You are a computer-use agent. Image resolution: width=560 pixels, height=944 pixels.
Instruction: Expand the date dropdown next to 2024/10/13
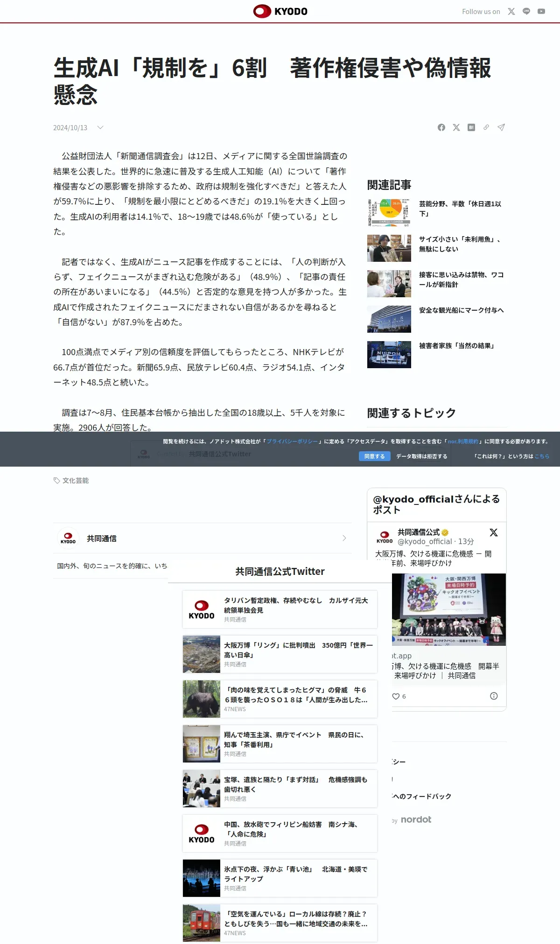point(100,127)
